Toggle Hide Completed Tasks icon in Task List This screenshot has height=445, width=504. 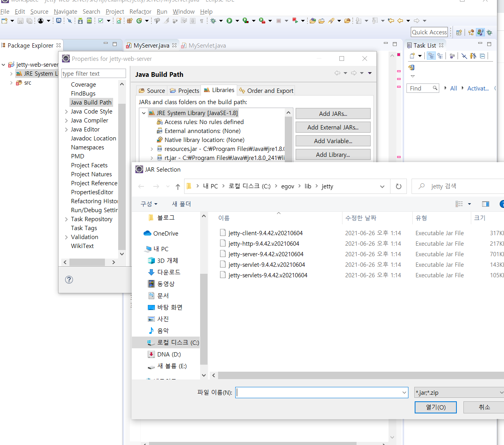464,56
